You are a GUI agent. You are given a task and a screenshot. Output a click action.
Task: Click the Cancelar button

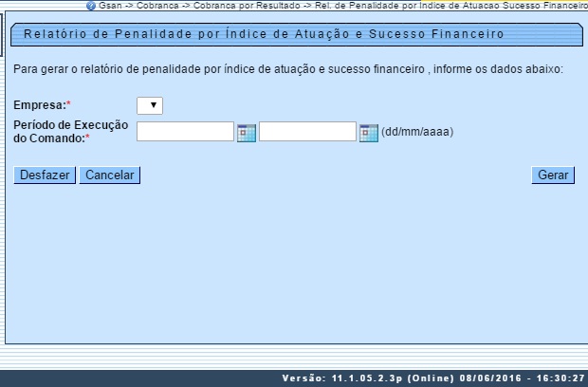[x=110, y=175]
